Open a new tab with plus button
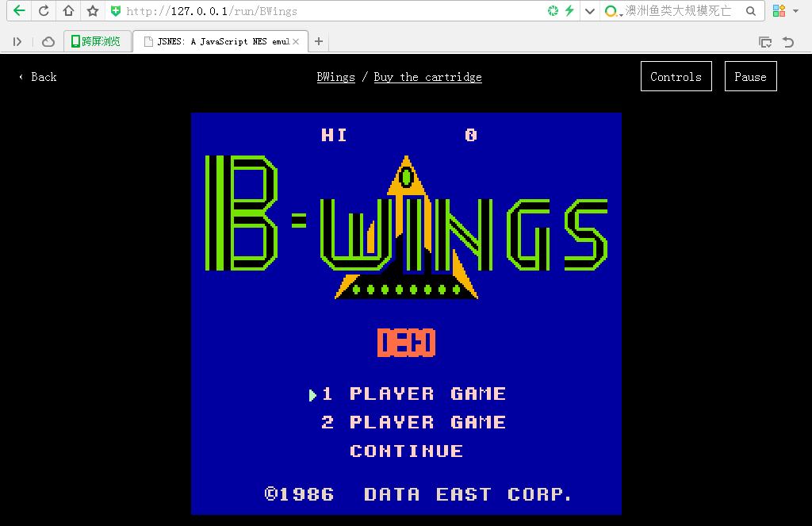 tap(319, 41)
